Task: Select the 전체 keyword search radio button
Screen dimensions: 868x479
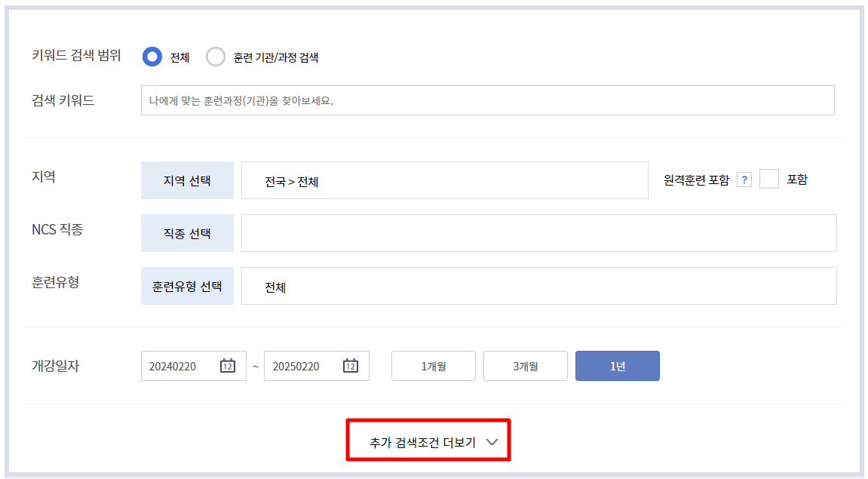Action: (x=152, y=57)
